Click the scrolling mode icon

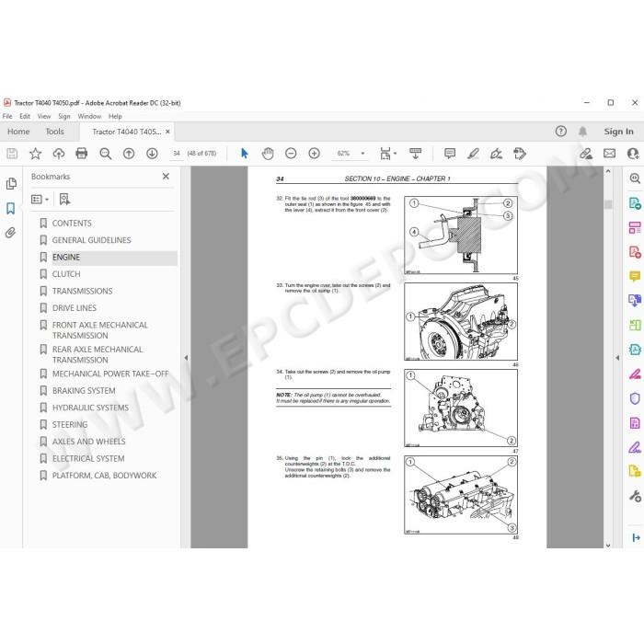click(x=415, y=154)
